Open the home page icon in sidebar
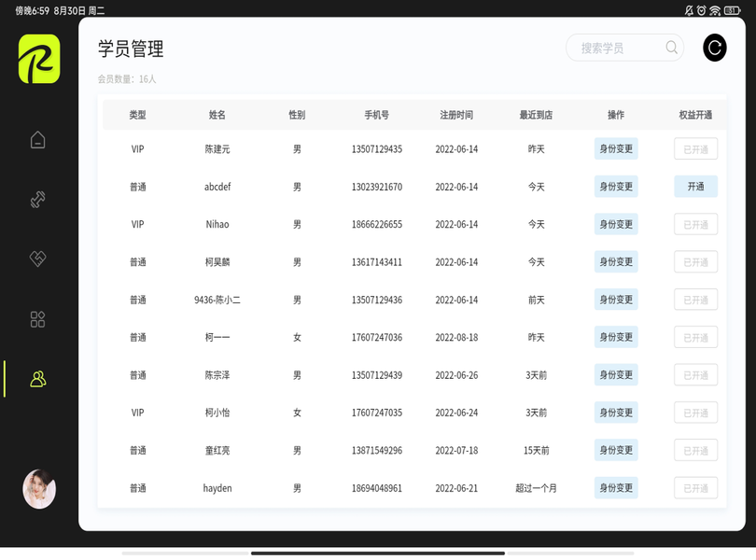756x560 pixels. click(x=37, y=138)
